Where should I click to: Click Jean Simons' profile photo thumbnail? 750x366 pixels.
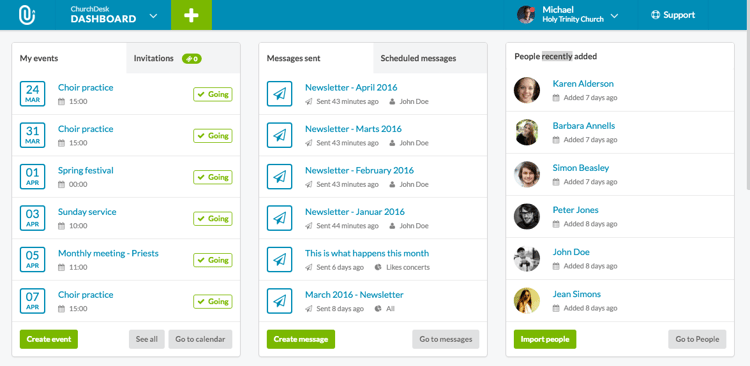pyautogui.click(x=527, y=300)
